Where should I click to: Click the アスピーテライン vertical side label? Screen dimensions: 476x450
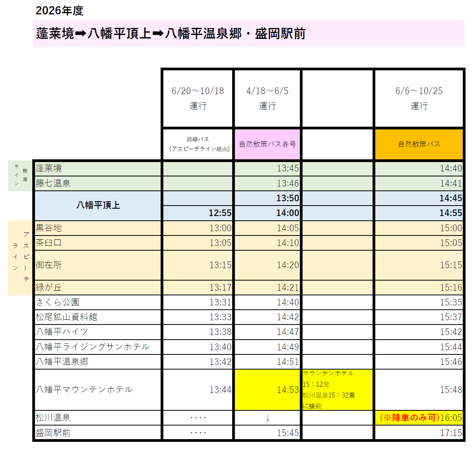click(x=21, y=257)
